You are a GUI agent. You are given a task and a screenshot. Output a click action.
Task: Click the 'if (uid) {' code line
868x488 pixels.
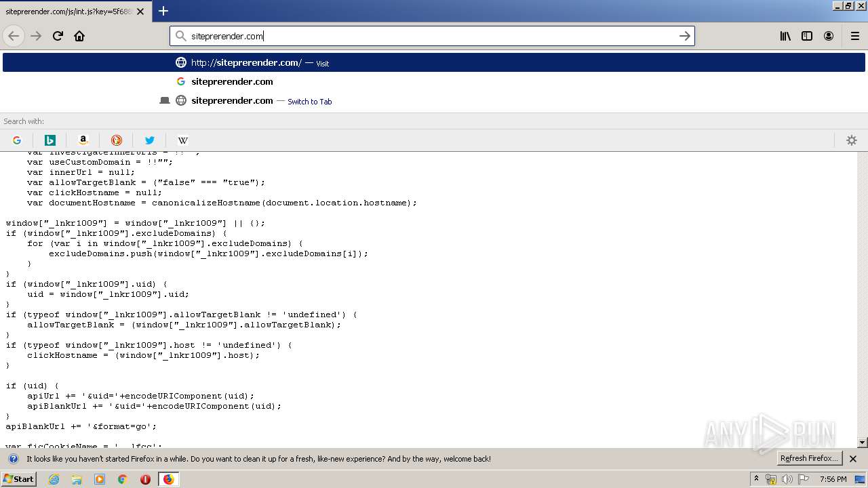pos(33,386)
